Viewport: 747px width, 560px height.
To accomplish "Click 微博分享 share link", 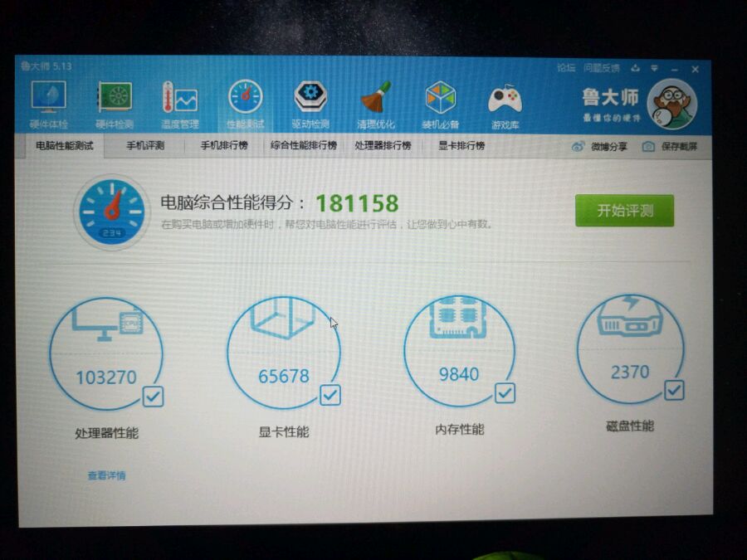I will [609, 147].
